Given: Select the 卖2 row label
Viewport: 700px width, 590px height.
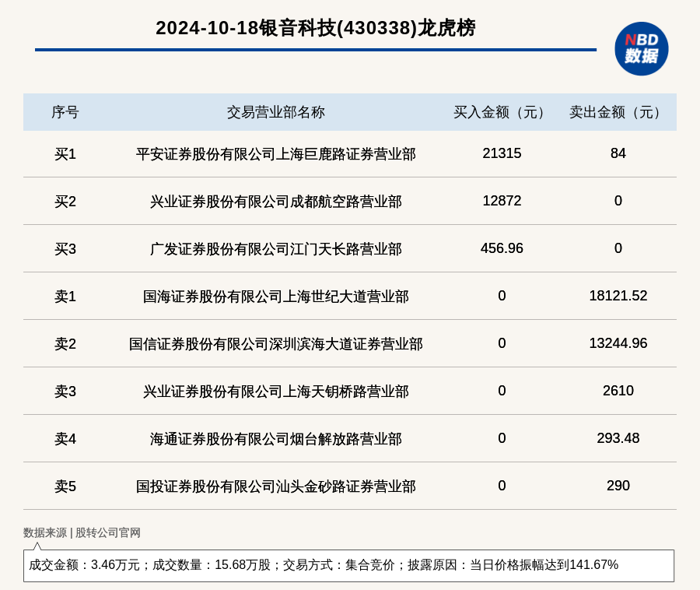Looking at the screenshot, I should pyautogui.click(x=65, y=344).
